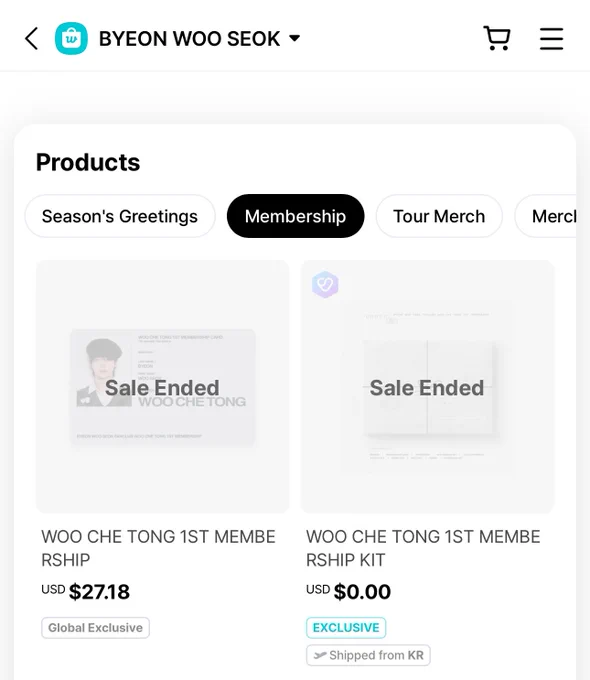
Task: Click the airplane shipped-from icon
Action: coord(320,655)
